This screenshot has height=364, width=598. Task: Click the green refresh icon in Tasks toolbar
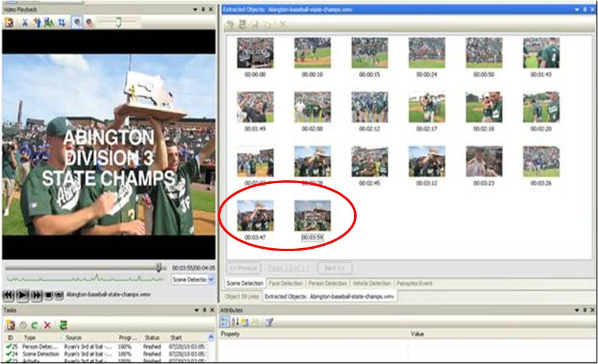[x=62, y=325]
